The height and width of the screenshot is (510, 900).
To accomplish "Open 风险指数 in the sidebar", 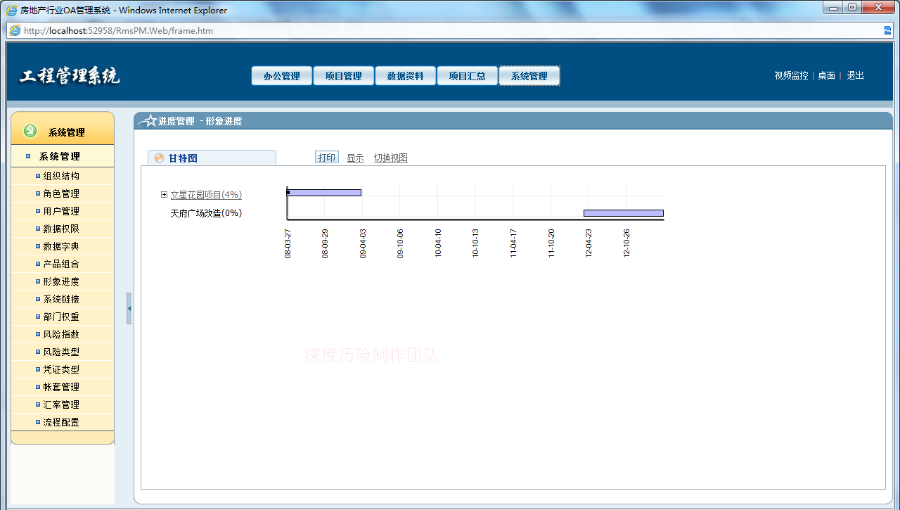I will [x=61, y=334].
